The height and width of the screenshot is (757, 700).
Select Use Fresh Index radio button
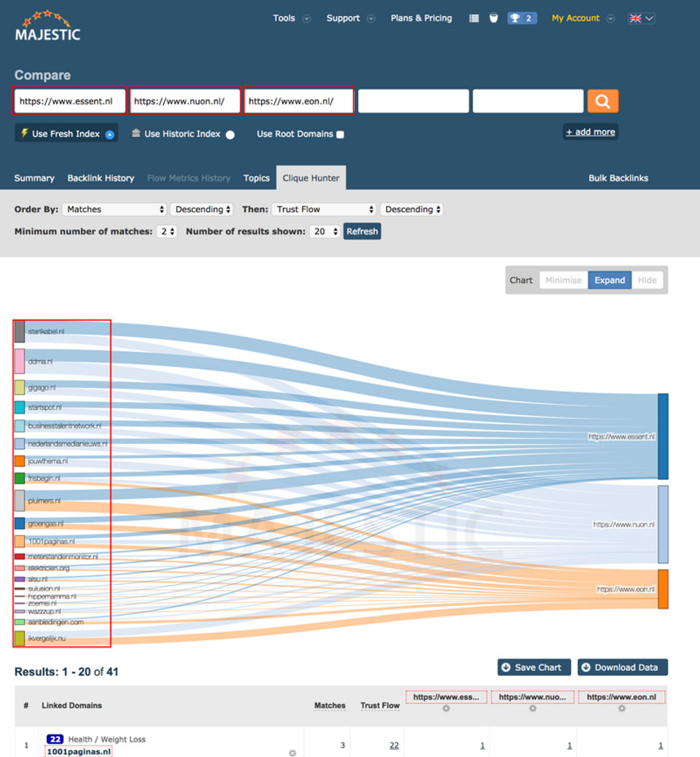pyautogui.click(x=109, y=135)
